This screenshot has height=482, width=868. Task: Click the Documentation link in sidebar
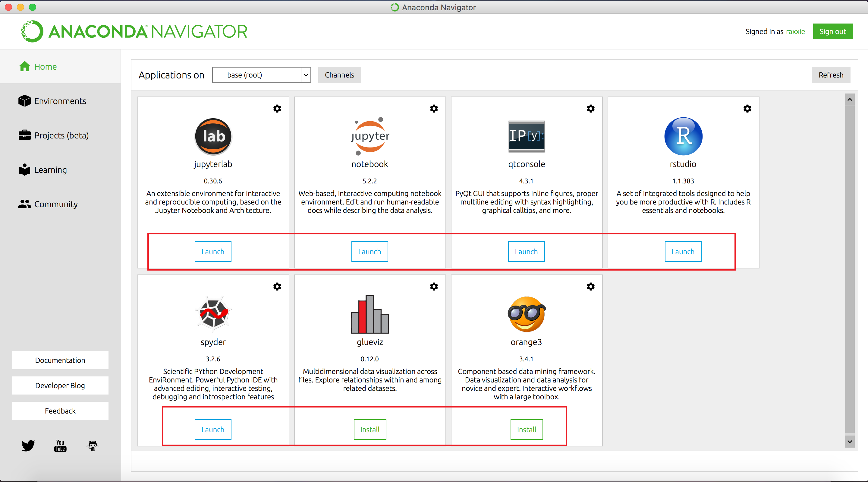pos(60,360)
